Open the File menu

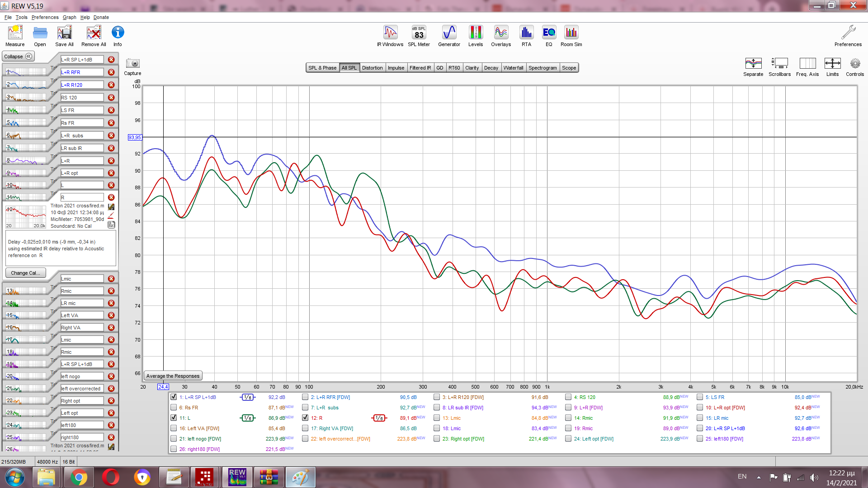pos(8,17)
